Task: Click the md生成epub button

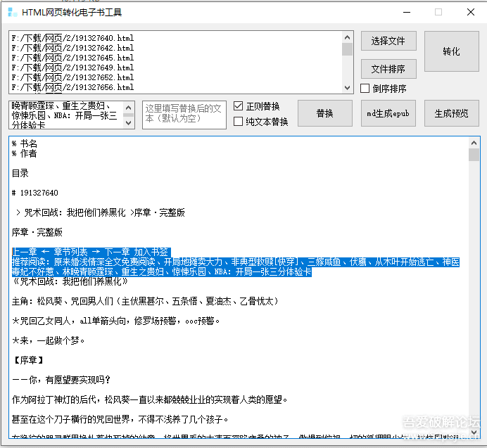Action: pos(388,113)
